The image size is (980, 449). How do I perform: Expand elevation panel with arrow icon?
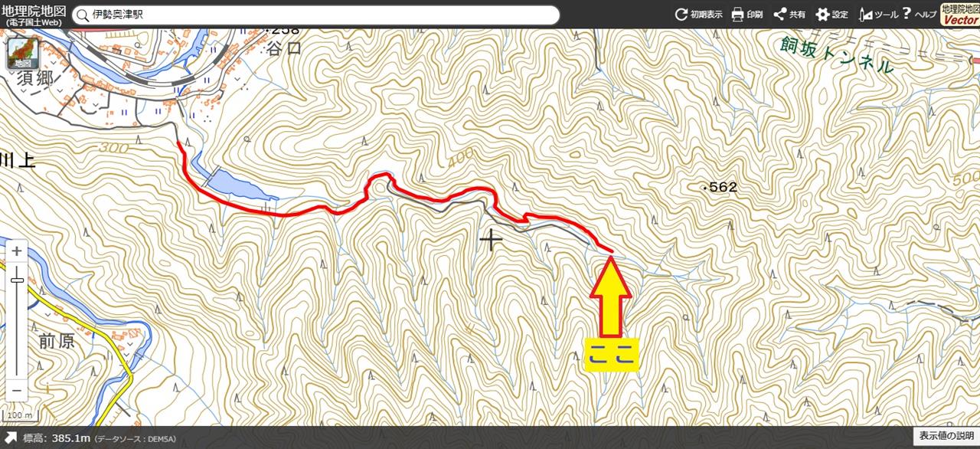click(11, 438)
